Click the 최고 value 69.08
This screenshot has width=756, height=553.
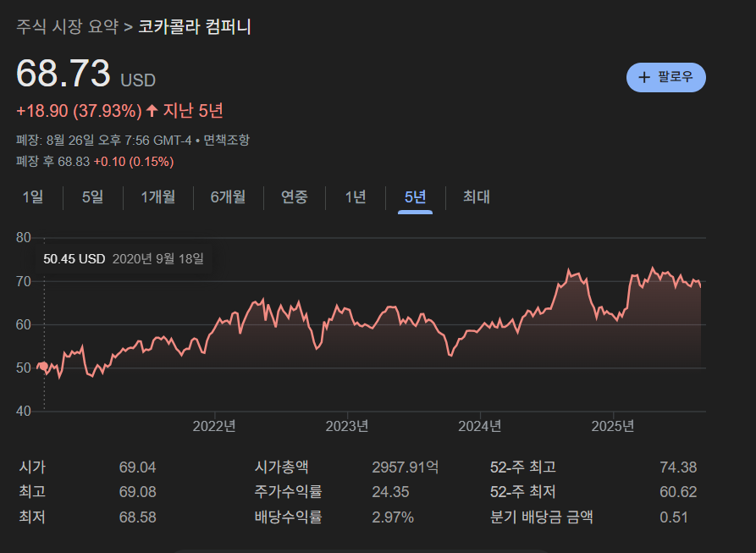coord(137,492)
